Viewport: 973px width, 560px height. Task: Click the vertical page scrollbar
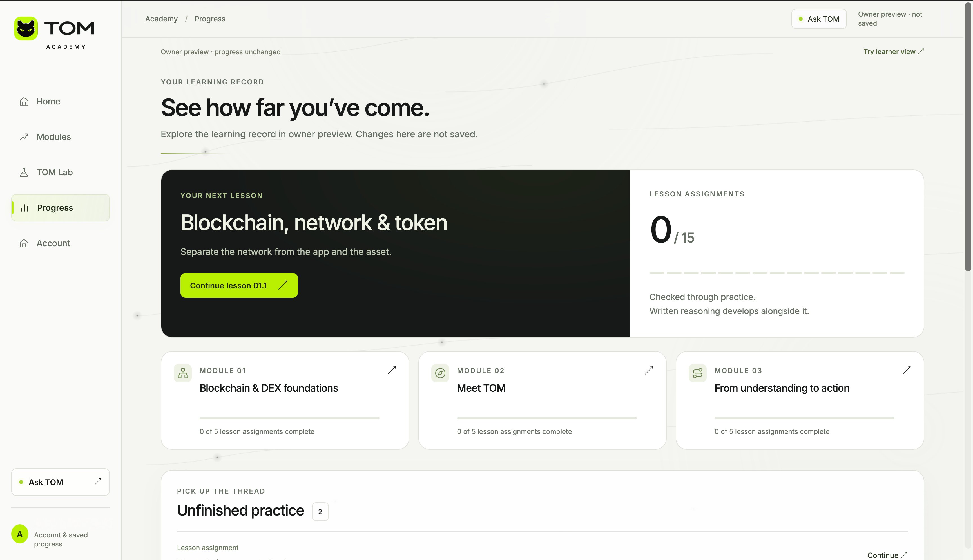pyautogui.click(x=968, y=136)
